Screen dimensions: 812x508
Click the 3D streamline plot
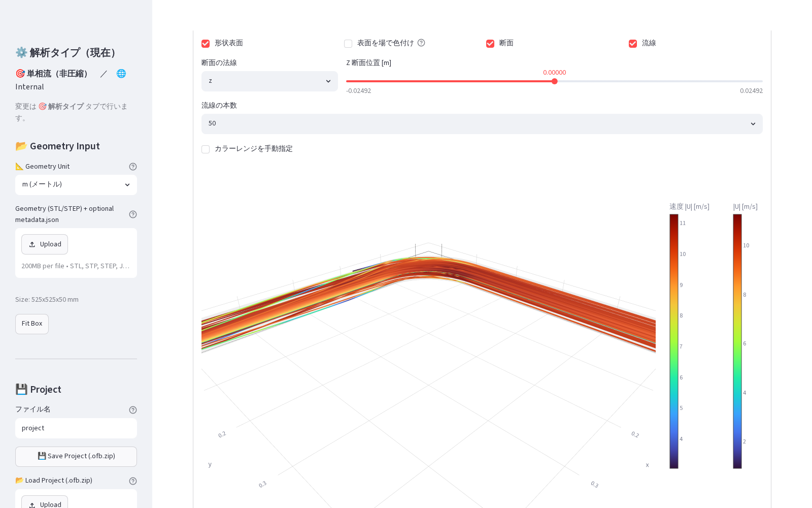(428, 335)
